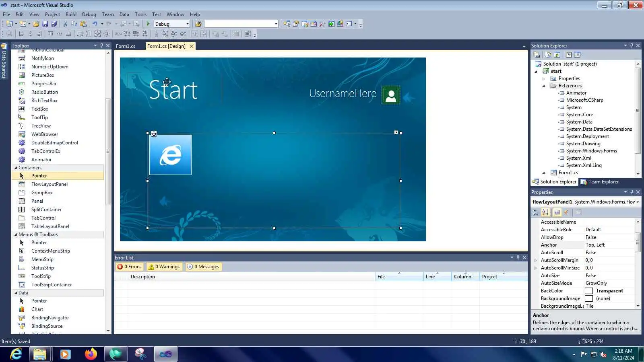The height and width of the screenshot is (362, 644).
Task: Show events via the lightning bolt icon
Action: point(566,212)
